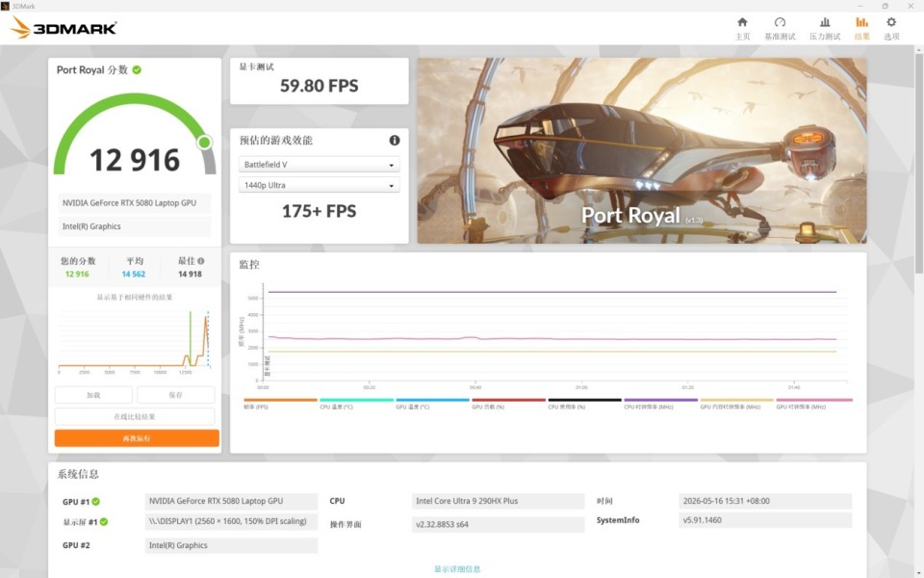Toggle the blue GPU 温度 legend swatch

(432, 400)
